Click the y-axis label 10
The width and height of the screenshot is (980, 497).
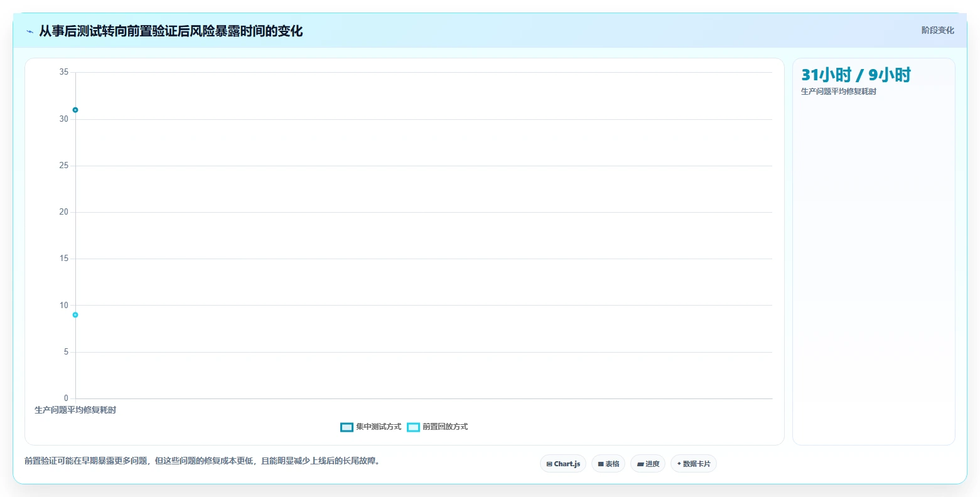pos(64,306)
